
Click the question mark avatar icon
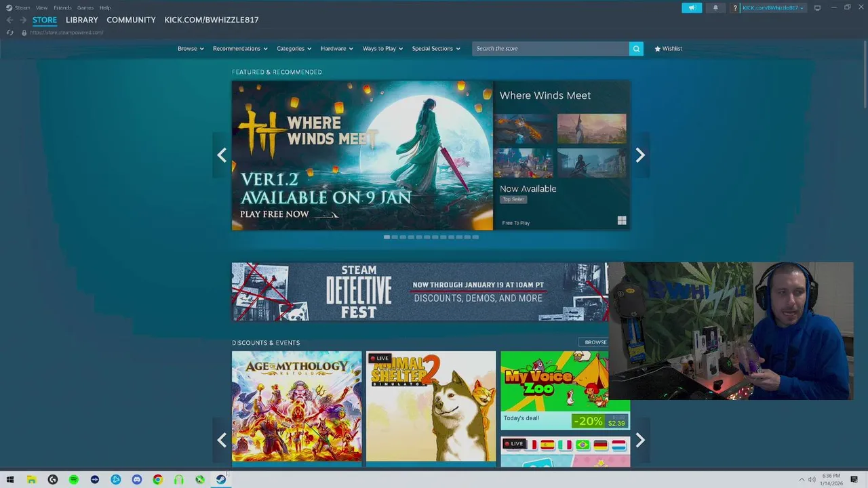click(x=735, y=8)
